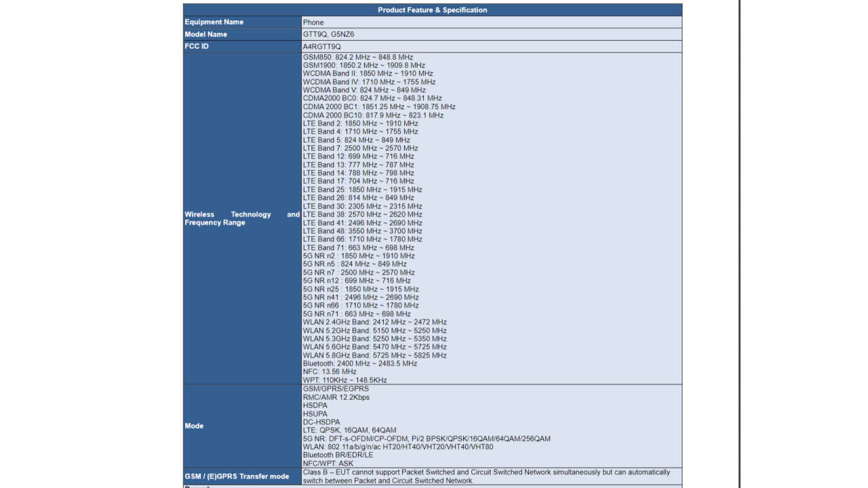Click the Equipment Name label cell

coord(214,22)
